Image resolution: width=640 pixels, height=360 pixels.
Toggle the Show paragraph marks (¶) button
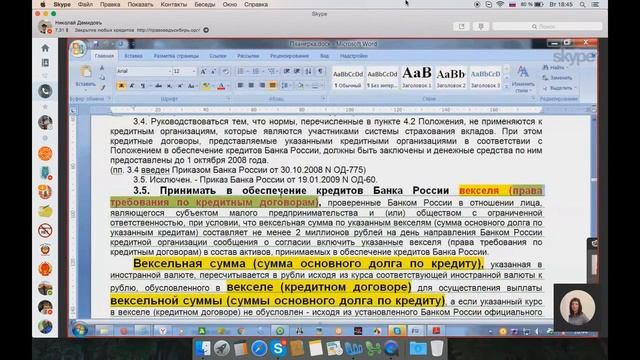pyautogui.click(x=320, y=71)
